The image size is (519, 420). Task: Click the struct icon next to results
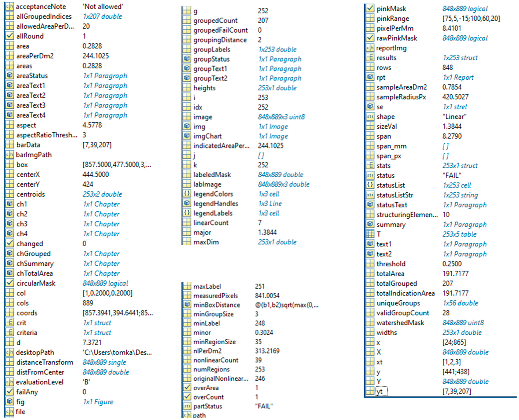[370, 58]
